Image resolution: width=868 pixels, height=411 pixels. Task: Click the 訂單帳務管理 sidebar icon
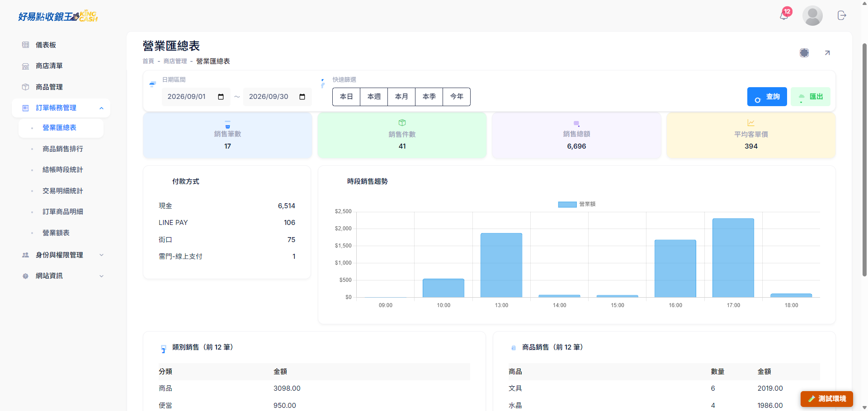click(x=25, y=108)
